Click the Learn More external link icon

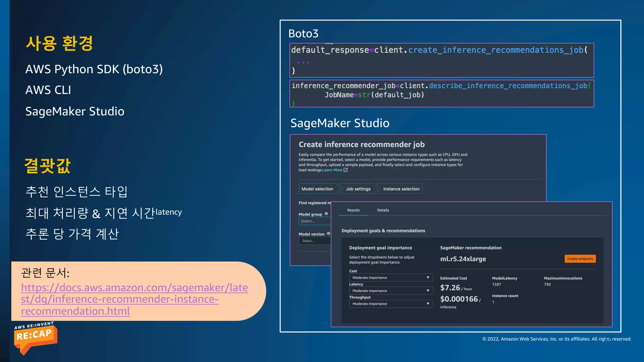(346, 170)
